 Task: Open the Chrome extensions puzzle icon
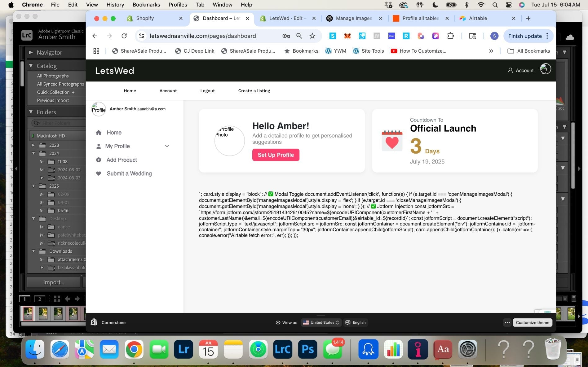450,36
